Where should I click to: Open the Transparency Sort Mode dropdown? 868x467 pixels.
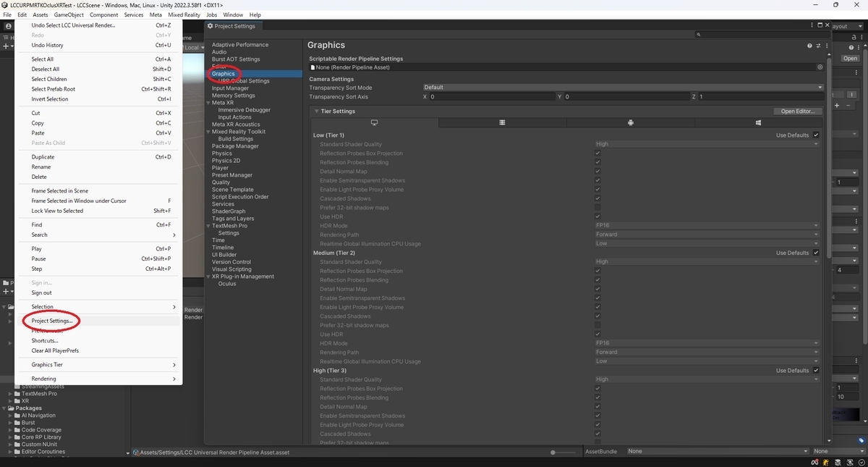pos(623,88)
